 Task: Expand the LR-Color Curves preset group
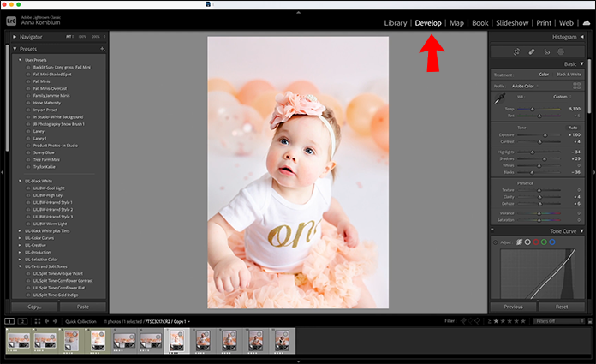click(21, 237)
